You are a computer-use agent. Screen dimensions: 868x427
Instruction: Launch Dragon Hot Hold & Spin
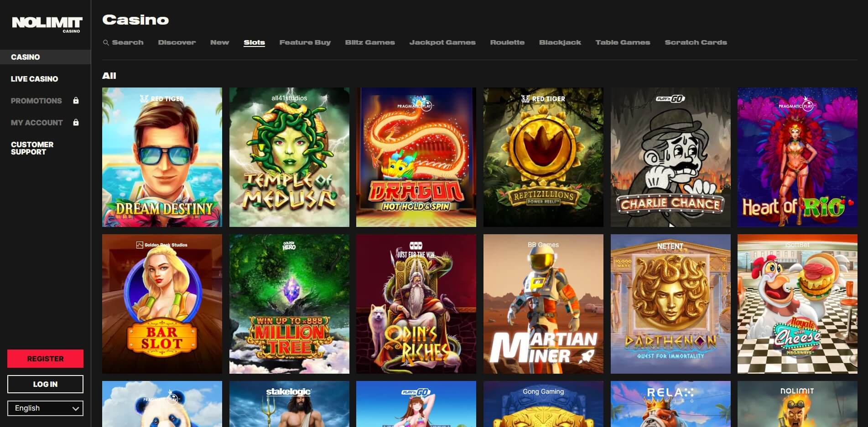pyautogui.click(x=416, y=157)
